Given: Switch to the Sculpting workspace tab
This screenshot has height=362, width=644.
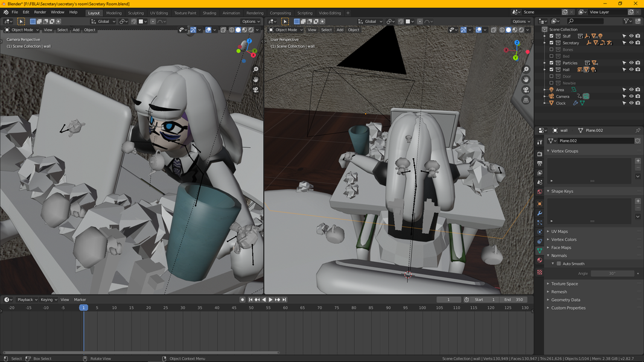Looking at the screenshot, I should point(136,13).
